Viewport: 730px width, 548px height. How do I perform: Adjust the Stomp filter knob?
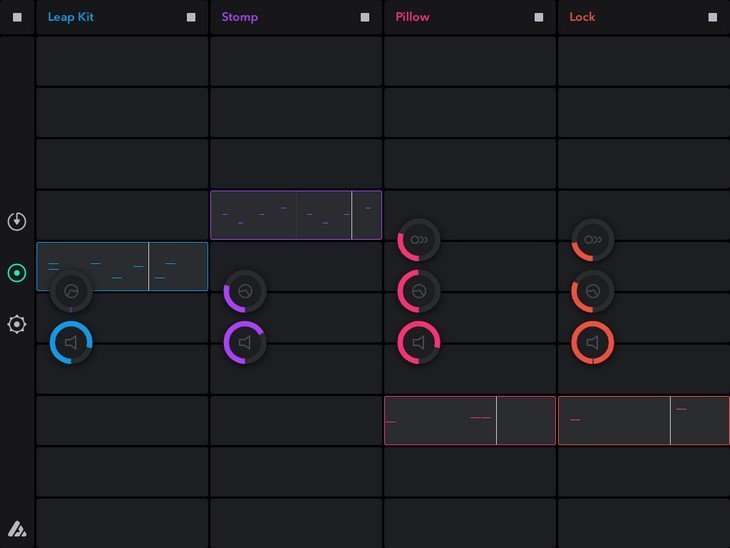point(245,291)
